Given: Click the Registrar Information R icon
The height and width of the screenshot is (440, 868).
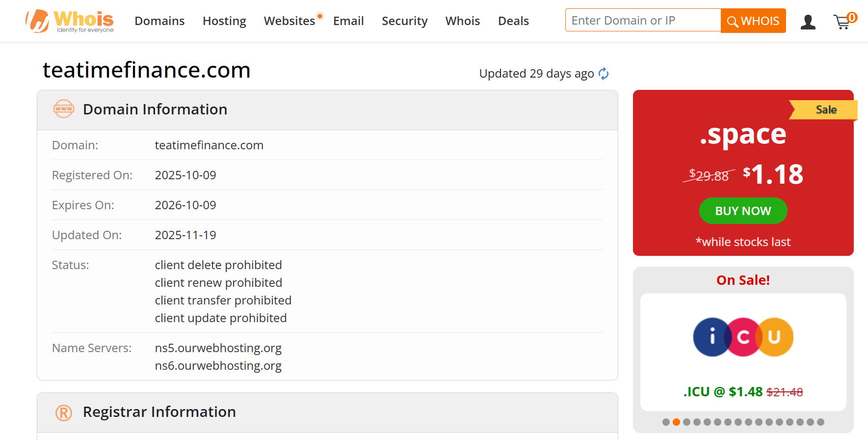Looking at the screenshot, I should [64, 412].
